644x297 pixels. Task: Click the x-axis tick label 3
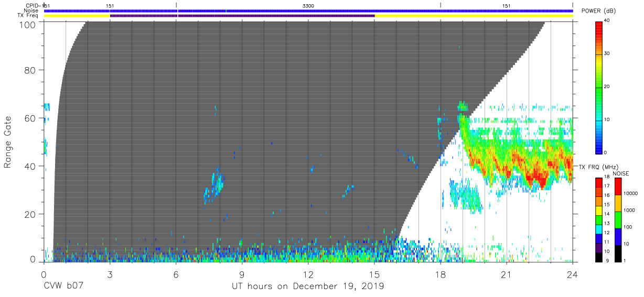110,274
